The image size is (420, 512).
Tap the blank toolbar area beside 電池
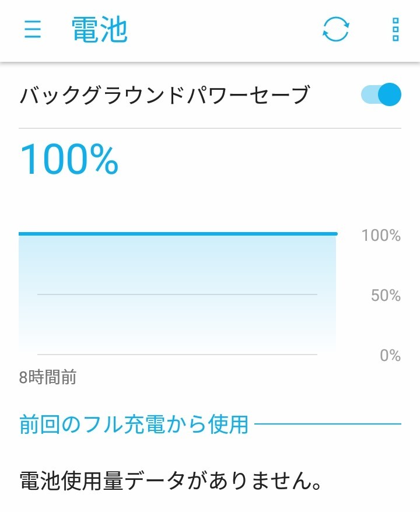[222, 30]
